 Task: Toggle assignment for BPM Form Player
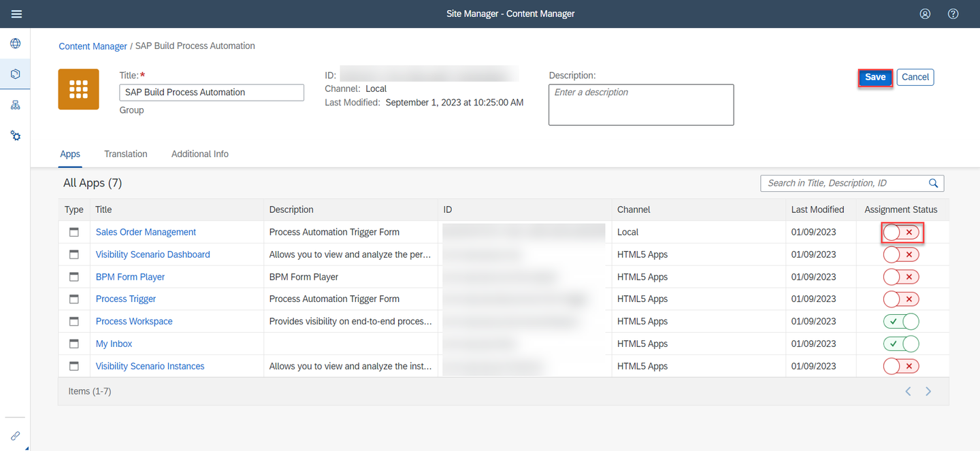point(901,277)
